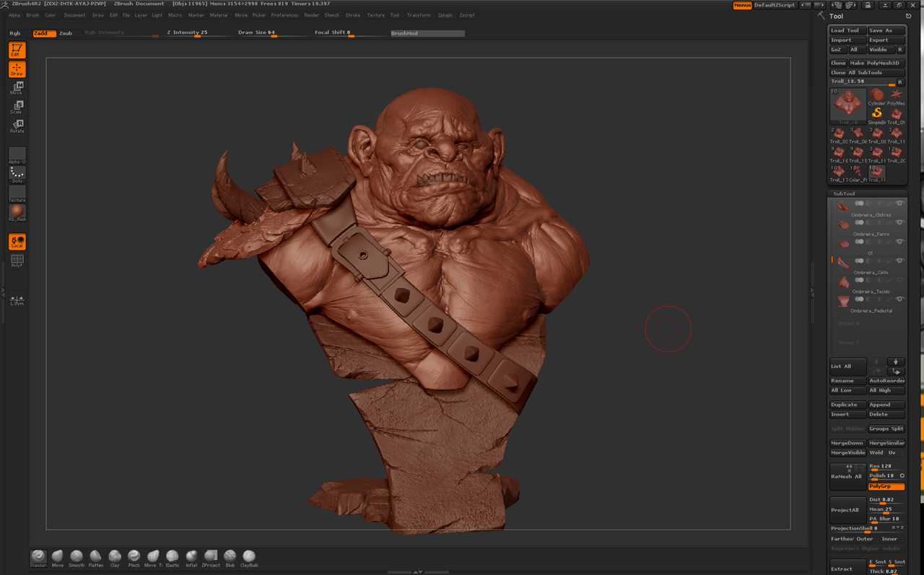Activate Edit mode button in left shelf

[x=17, y=50]
